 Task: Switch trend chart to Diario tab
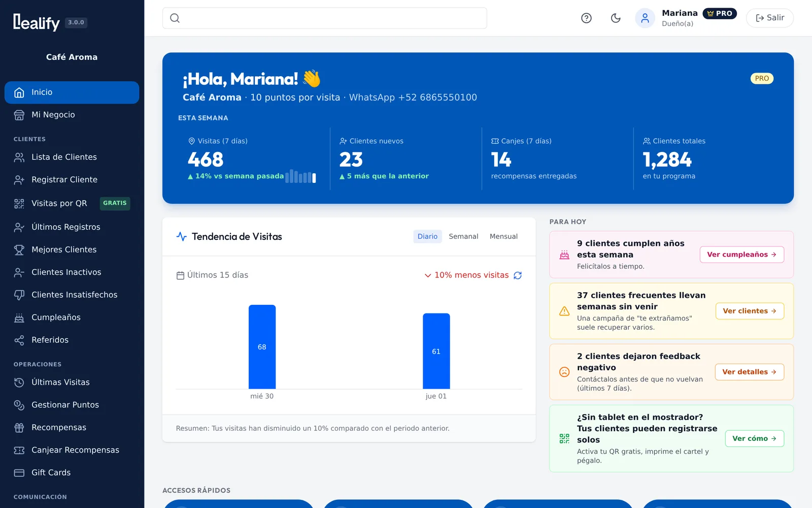(x=427, y=237)
